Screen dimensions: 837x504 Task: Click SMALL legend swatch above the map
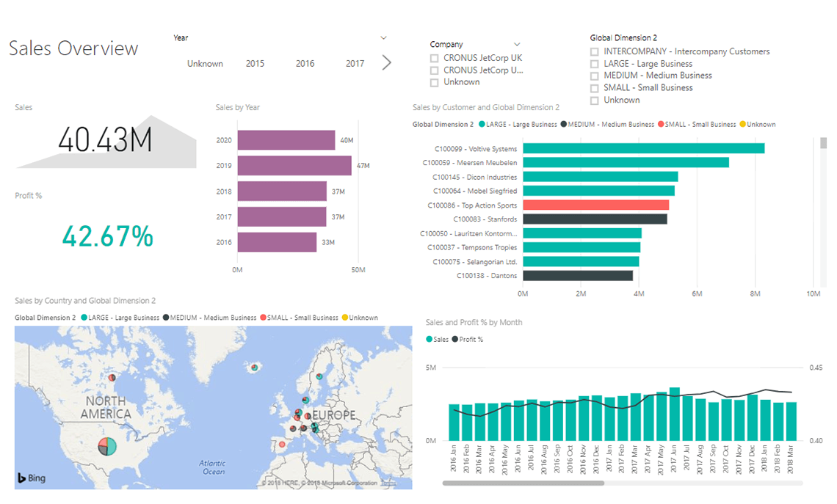(x=263, y=318)
